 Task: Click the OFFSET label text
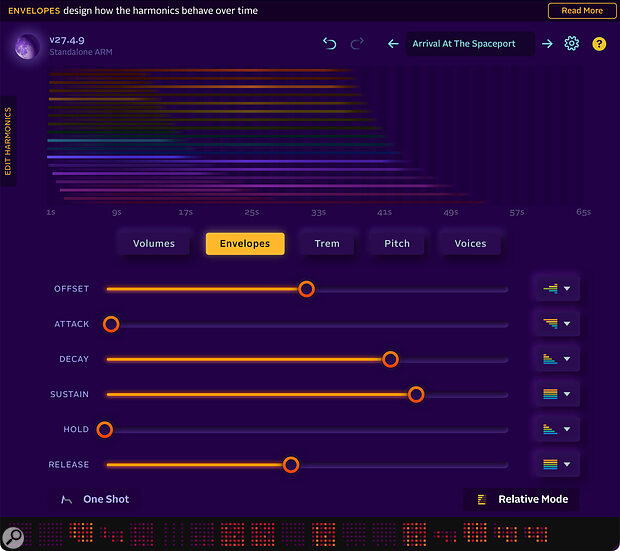(72, 289)
